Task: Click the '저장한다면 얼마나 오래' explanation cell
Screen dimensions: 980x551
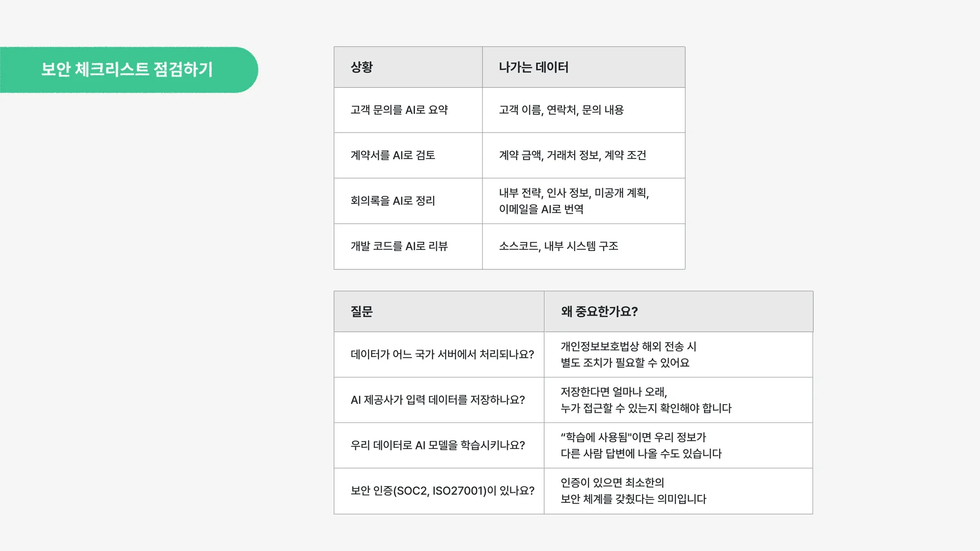Action: click(x=646, y=400)
